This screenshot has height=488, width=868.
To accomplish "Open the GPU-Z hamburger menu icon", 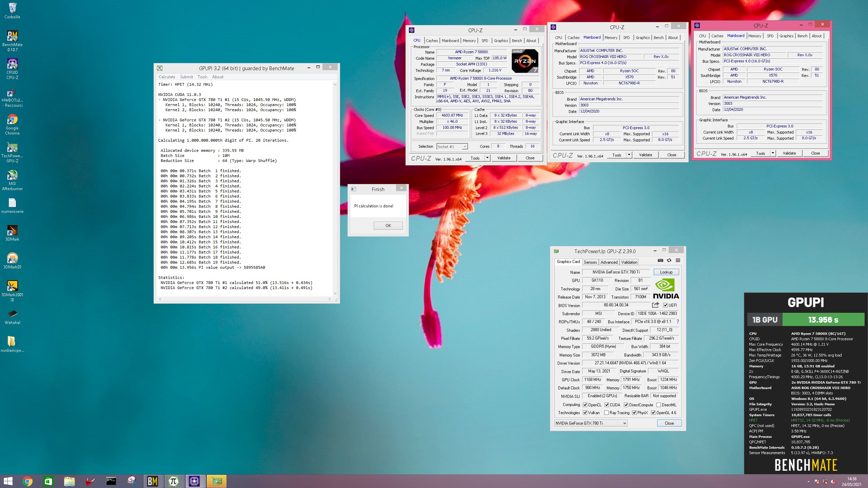I will (678, 260).
